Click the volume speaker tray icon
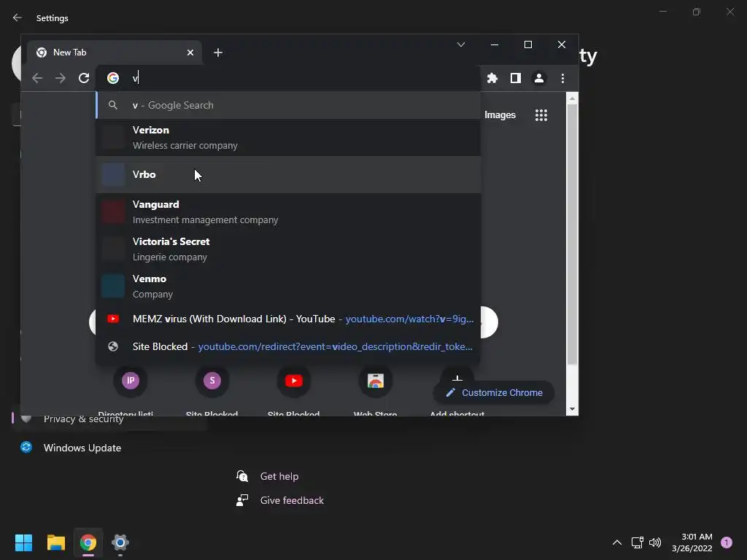Screen dimensions: 747x560 pyautogui.click(x=655, y=542)
